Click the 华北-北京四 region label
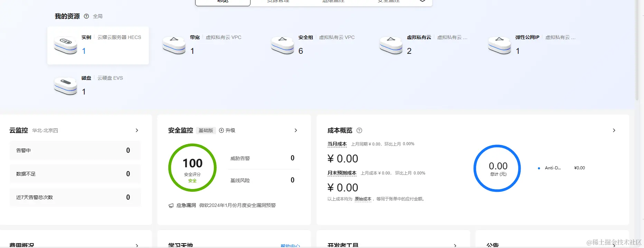Image resolution: width=644 pixels, height=248 pixels. click(x=45, y=130)
